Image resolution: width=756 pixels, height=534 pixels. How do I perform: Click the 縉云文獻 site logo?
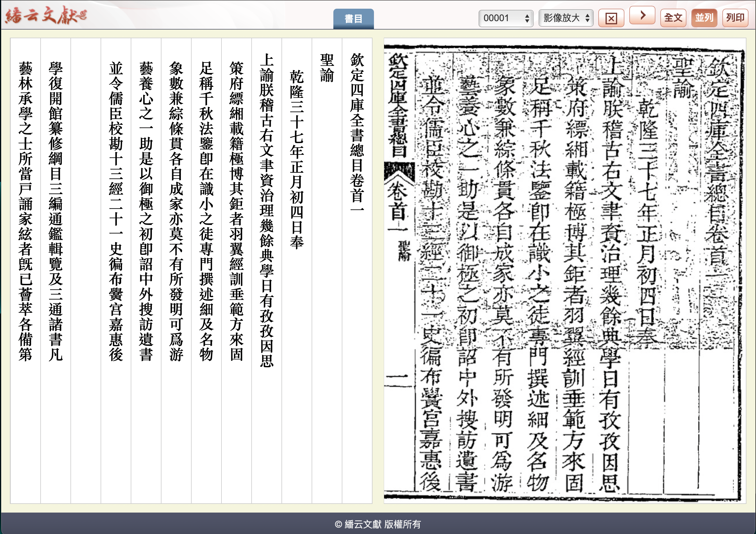point(46,15)
